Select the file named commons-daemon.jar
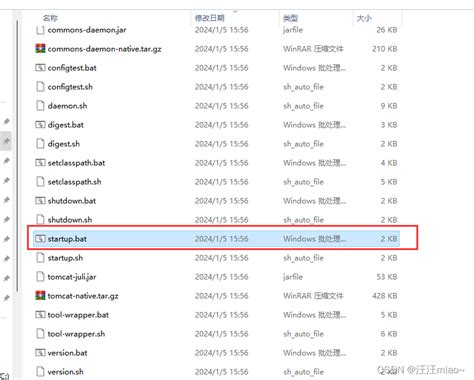This screenshot has height=380, width=474. coord(87,30)
